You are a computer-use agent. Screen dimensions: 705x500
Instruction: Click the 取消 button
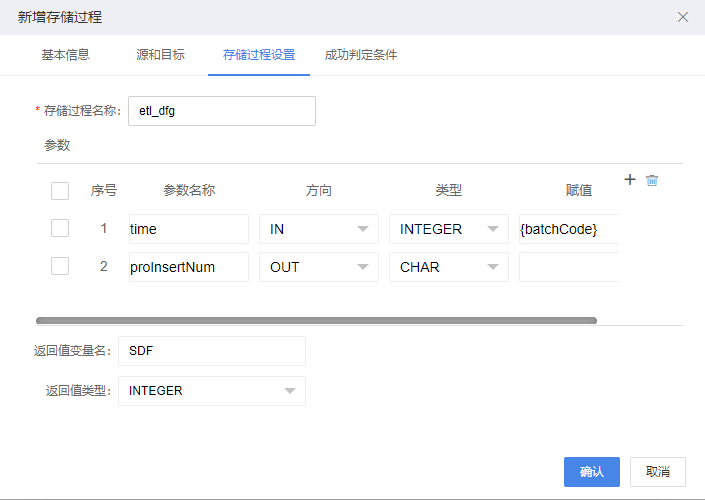[x=657, y=472]
